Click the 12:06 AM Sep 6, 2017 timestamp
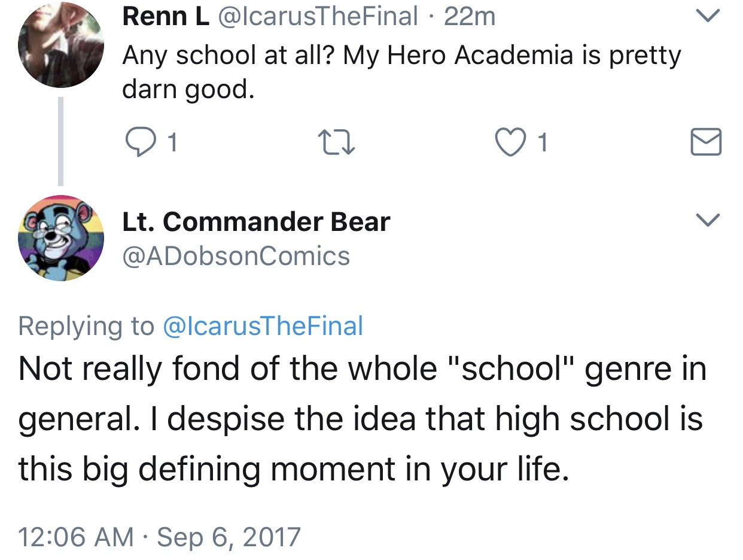 point(159,537)
